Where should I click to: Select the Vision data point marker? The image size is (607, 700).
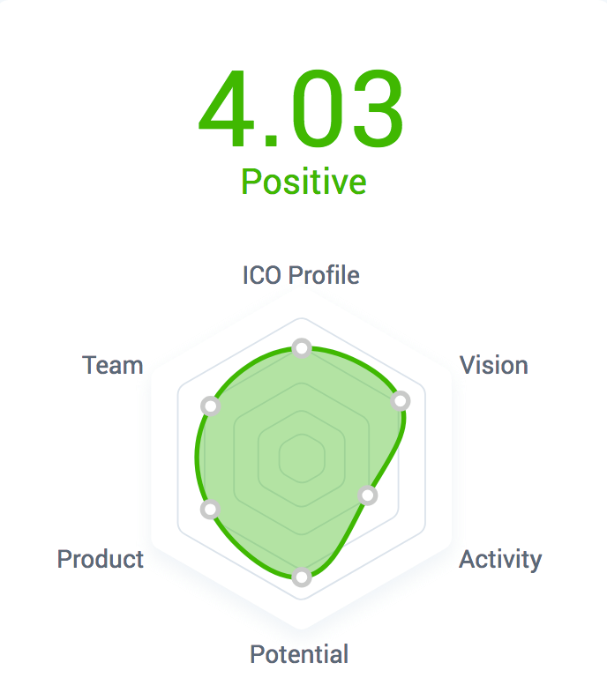pyautogui.click(x=401, y=401)
